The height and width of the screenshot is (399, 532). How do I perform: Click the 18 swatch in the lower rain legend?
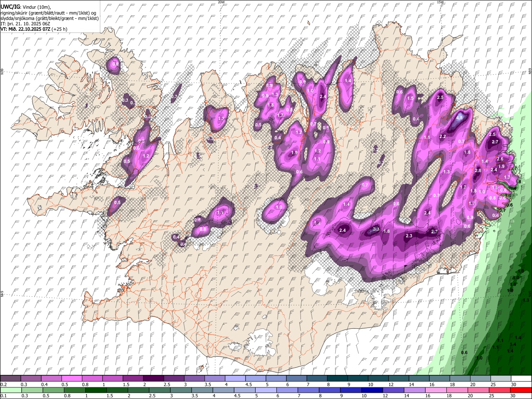tap(456, 390)
